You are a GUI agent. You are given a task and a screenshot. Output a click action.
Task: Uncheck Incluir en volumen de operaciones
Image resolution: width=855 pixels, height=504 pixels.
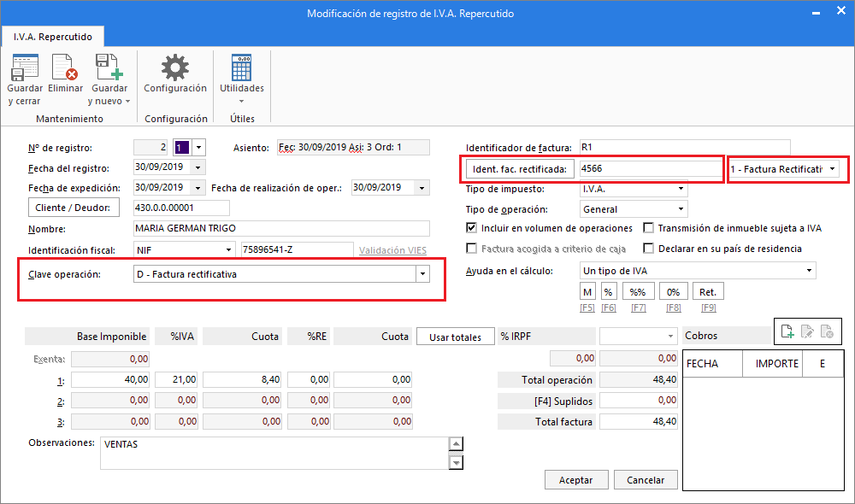472,228
